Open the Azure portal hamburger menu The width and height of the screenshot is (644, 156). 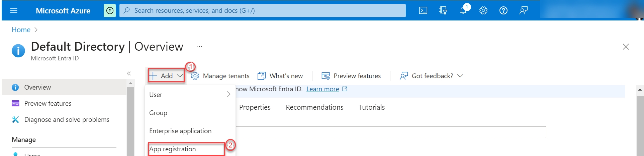pyautogui.click(x=14, y=10)
